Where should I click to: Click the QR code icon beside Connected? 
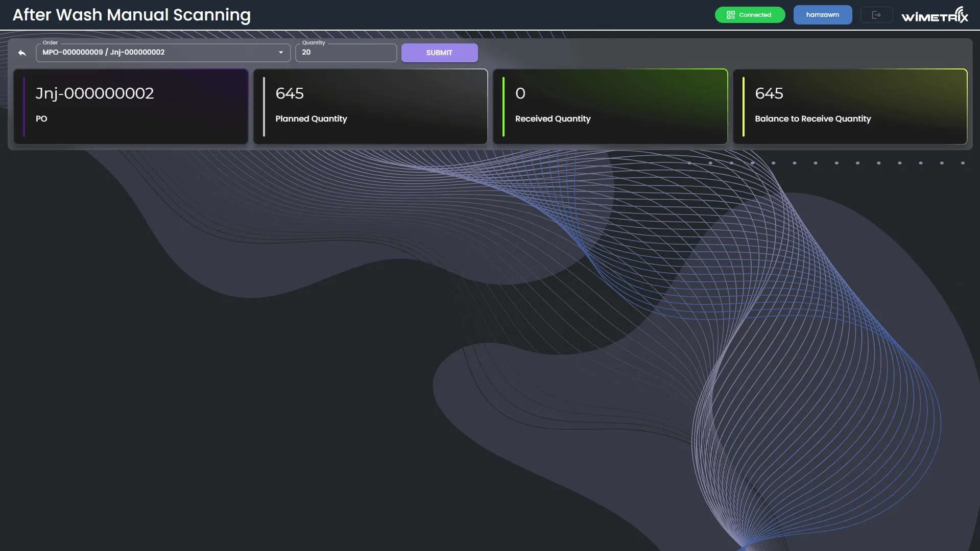731,15
